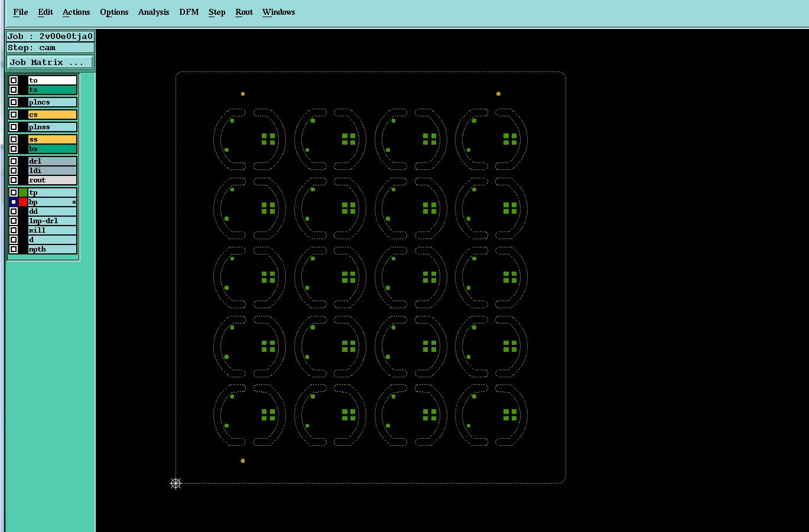Screen dimensions: 809x532
Task: Toggle the cs layer checkbox
Action: (x=14, y=115)
